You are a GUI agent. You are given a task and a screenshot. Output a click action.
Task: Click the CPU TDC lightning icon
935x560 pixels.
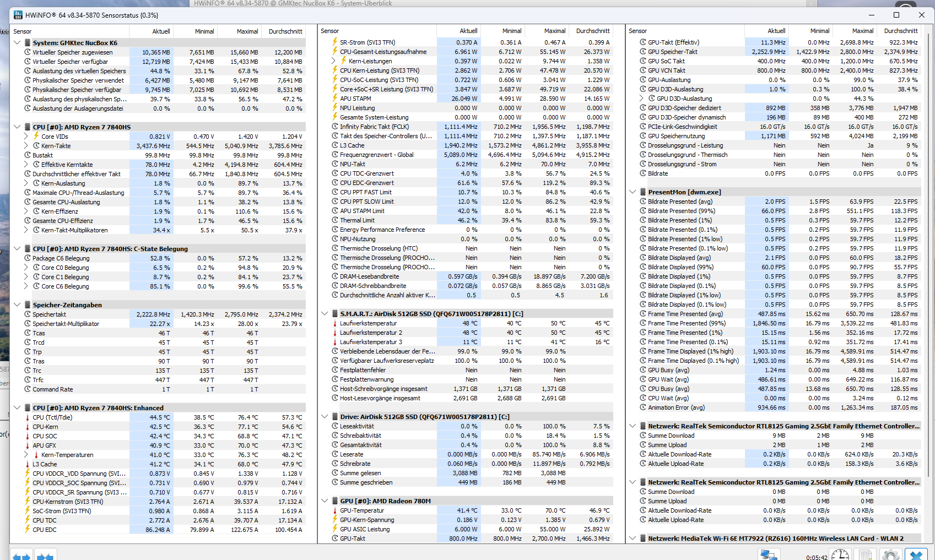click(x=28, y=520)
